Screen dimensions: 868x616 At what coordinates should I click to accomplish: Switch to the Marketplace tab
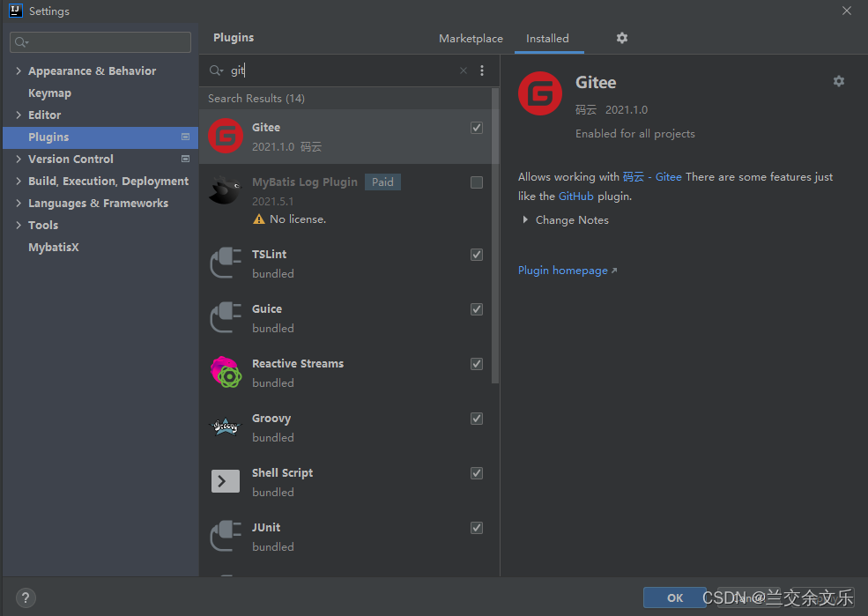point(471,38)
